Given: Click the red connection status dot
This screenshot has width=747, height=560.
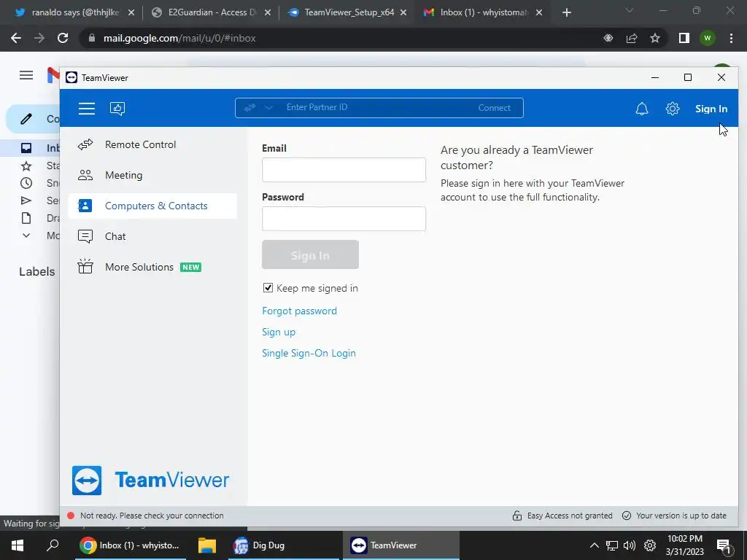Looking at the screenshot, I should click(x=71, y=516).
